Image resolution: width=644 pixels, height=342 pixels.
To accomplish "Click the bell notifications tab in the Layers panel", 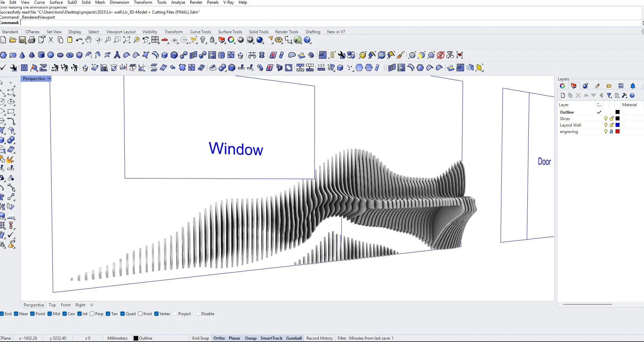I will (x=632, y=86).
